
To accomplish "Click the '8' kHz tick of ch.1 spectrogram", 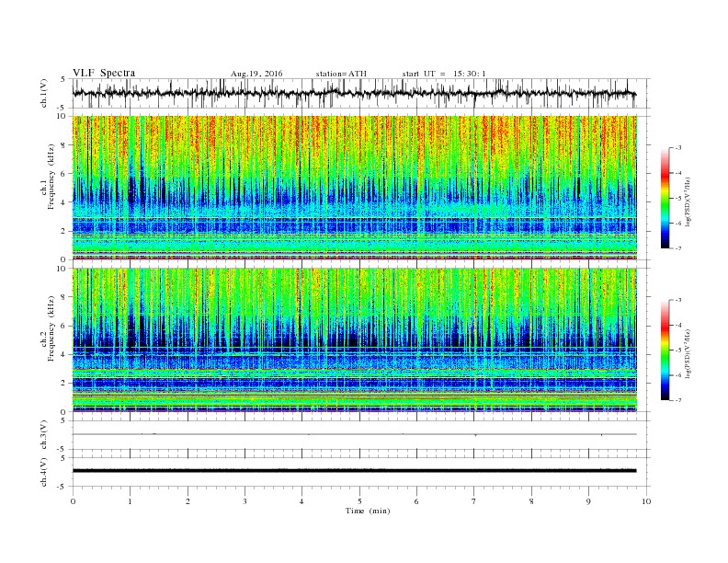I will click(64, 145).
